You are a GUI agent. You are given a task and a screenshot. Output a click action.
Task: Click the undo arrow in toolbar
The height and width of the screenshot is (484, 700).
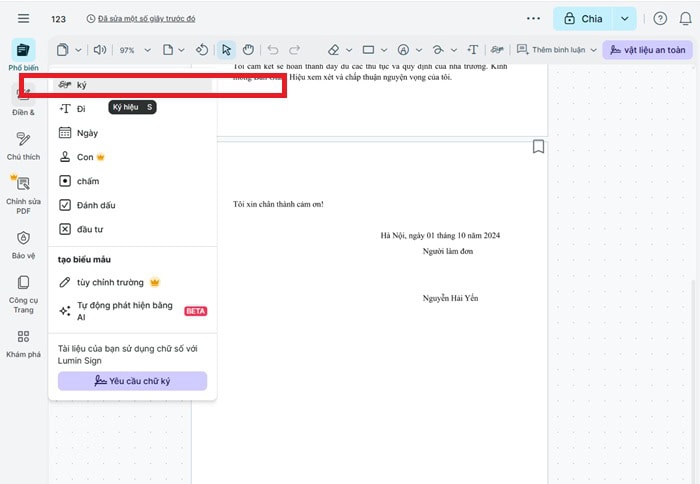pos(273,49)
